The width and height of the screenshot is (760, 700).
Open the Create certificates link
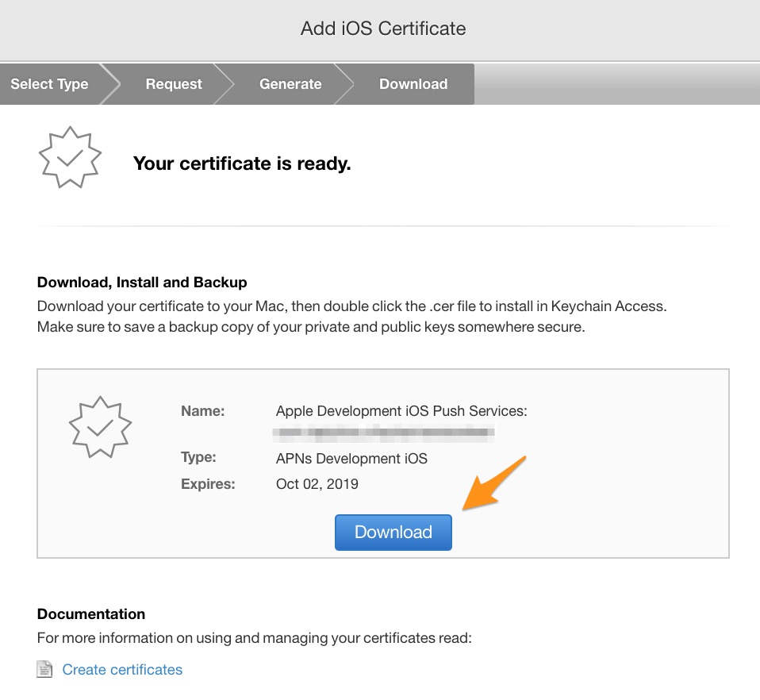pos(122,670)
